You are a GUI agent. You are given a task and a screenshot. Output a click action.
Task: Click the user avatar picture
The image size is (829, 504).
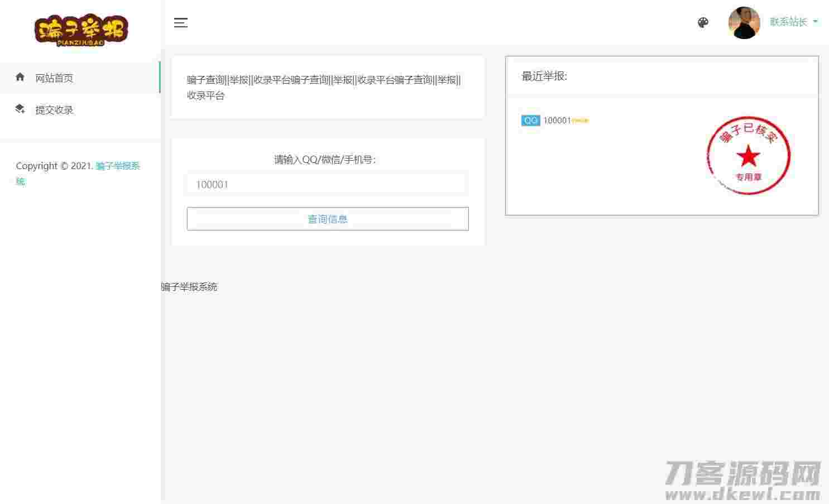pos(744,23)
